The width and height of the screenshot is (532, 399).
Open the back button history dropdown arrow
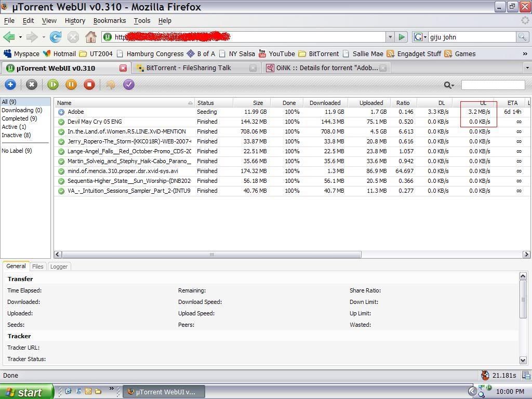[20, 37]
